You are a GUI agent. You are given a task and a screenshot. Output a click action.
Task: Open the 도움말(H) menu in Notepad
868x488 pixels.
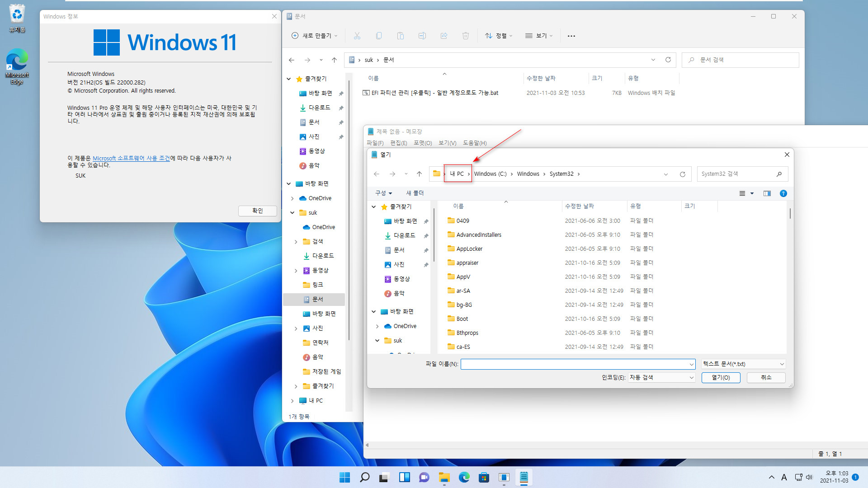coord(475,143)
